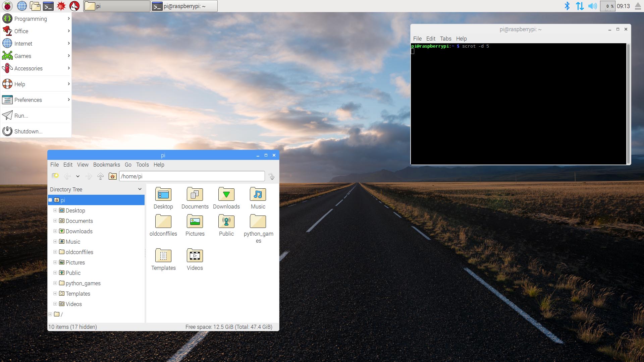644x362 pixels.
Task: Click the Go menu in file manager
Action: [x=128, y=165]
